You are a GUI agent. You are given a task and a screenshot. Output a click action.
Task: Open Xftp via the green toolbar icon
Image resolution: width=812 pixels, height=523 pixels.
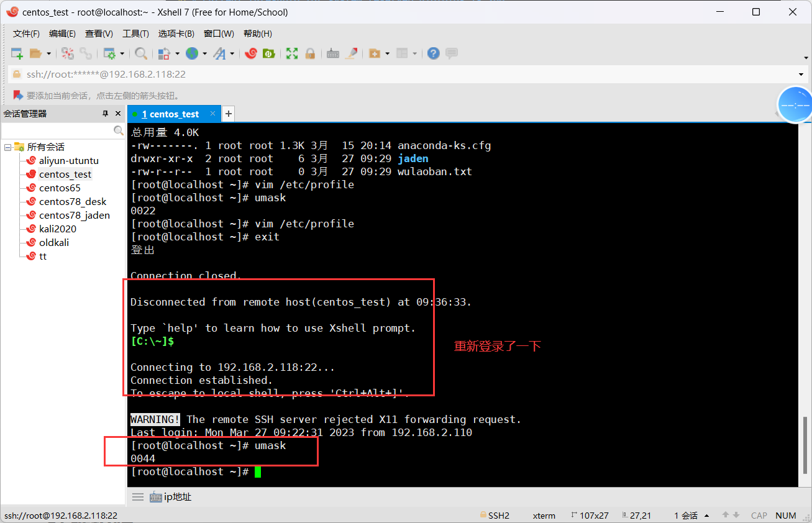(x=269, y=54)
